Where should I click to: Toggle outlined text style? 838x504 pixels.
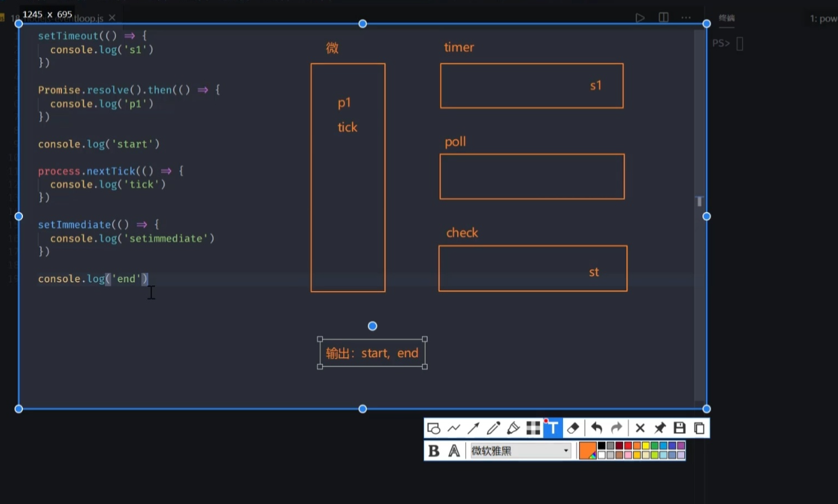(454, 451)
